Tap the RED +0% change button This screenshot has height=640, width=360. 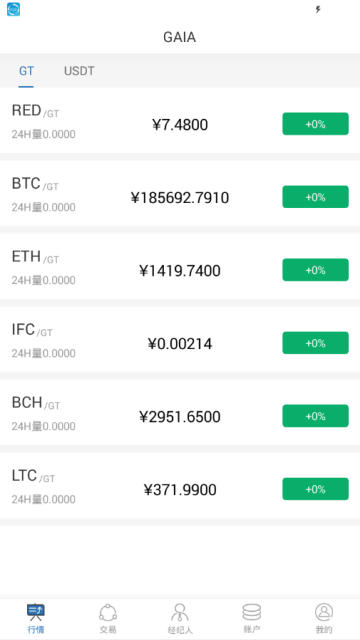[x=316, y=124]
